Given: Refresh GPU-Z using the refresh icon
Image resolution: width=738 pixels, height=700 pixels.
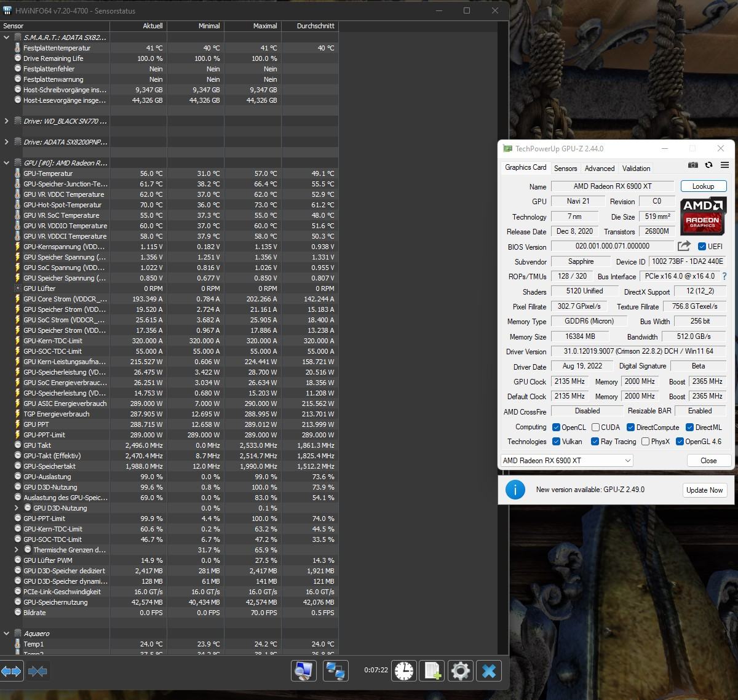Looking at the screenshot, I should (x=708, y=165).
